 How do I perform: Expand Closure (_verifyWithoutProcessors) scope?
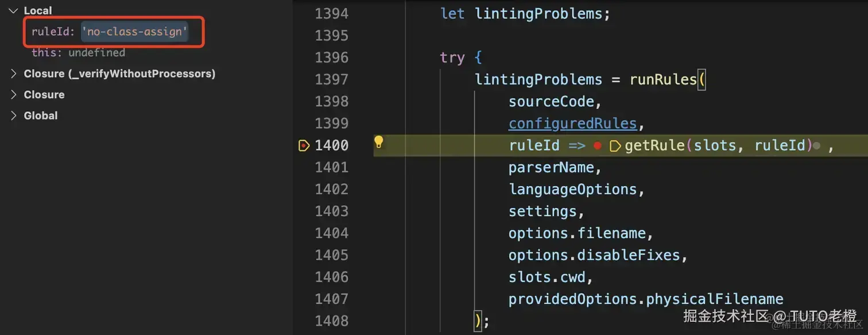click(x=14, y=74)
